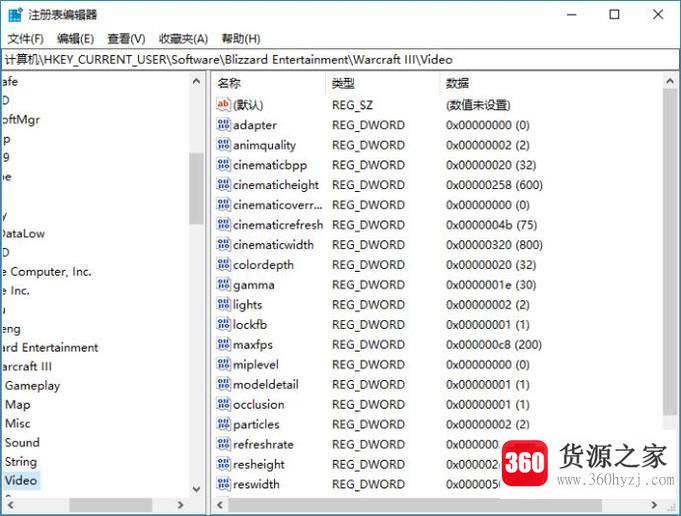
Task: Select the lights DWORD icon
Action: click(x=223, y=304)
